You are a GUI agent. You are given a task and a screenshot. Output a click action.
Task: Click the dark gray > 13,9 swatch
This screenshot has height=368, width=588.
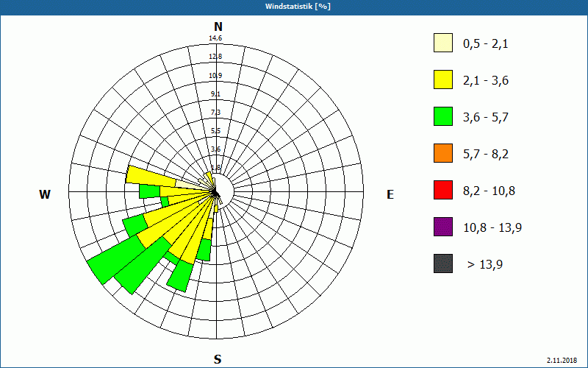(x=443, y=263)
